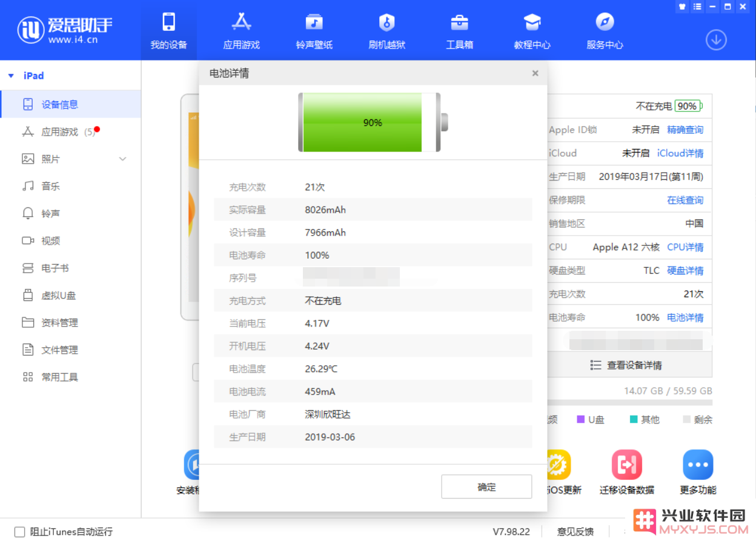
Task: Click the 459mA battery current value
Action: 320,392
